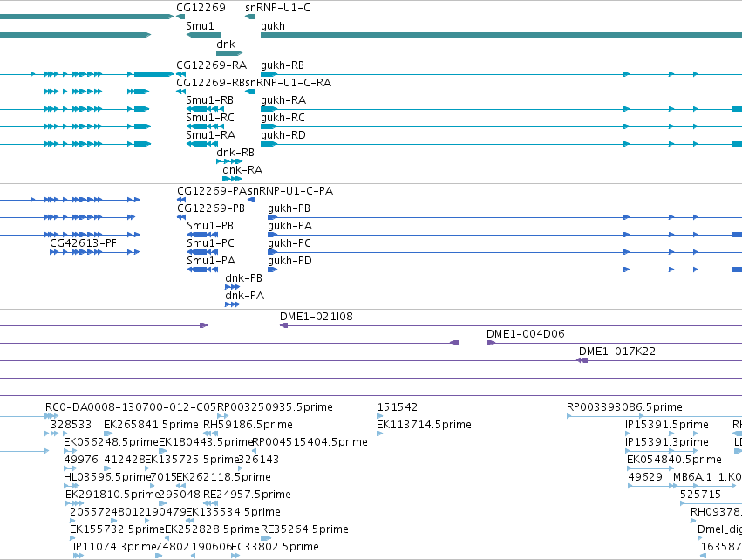Viewport: 742px width, 560px height.
Task: Click the gukh-RB transcript label
Action: (x=283, y=65)
